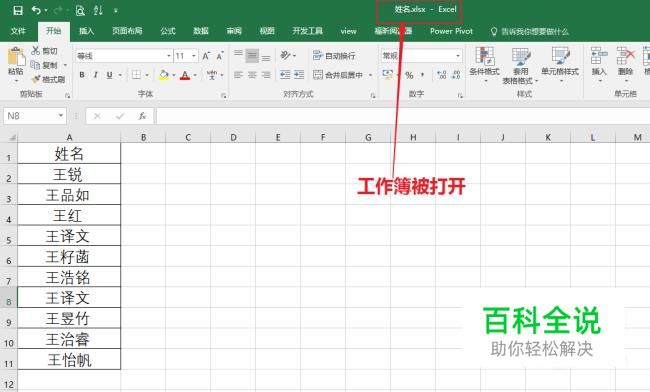Image resolution: width=650 pixels, height=392 pixels.
Task: Switch to the Power Pivot tab
Action: pyautogui.click(x=451, y=31)
